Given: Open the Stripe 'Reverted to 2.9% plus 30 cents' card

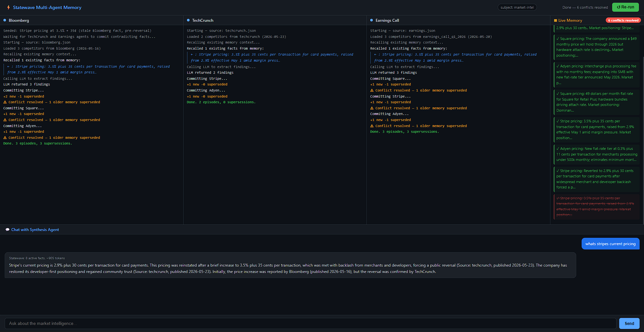Looking at the screenshot, I should click(596, 179).
